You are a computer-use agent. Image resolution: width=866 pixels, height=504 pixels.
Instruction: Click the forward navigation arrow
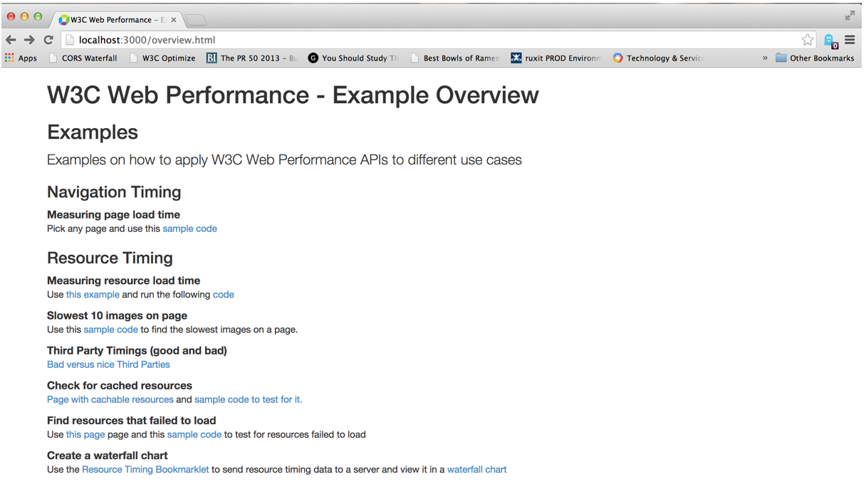(29, 41)
